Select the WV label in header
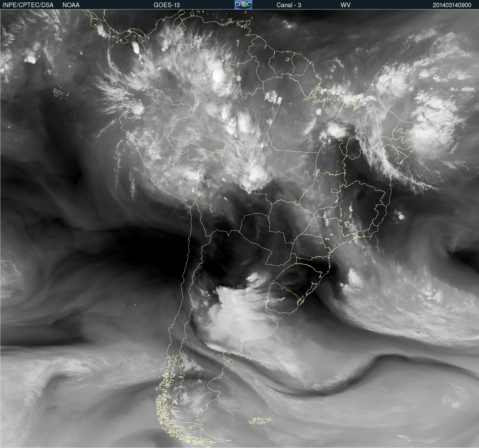Image resolution: width=479 pixels, height=448 pixels. (x=345, y=5)
